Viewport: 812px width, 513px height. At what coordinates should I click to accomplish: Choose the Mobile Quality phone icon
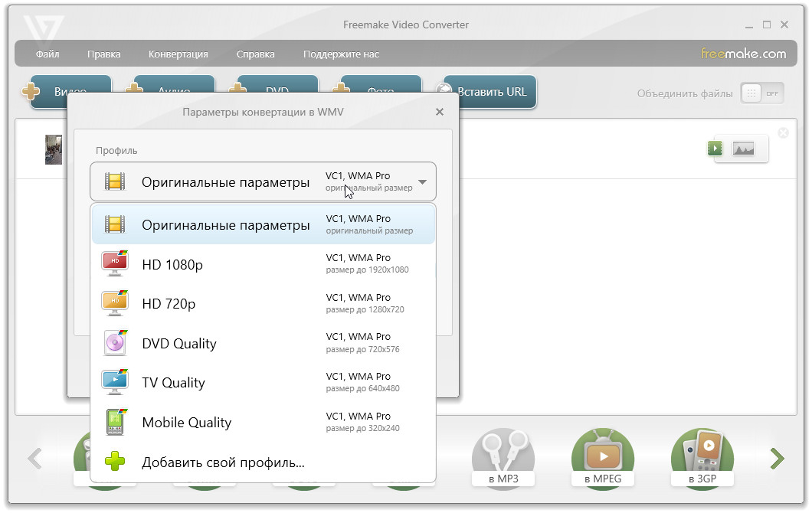click(115, 422)
